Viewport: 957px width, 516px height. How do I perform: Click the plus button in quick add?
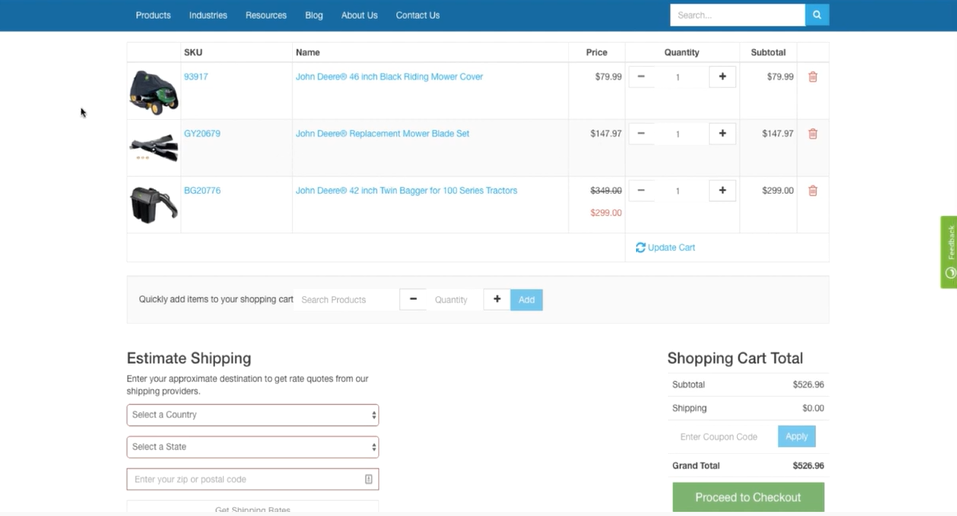(497, 299)
